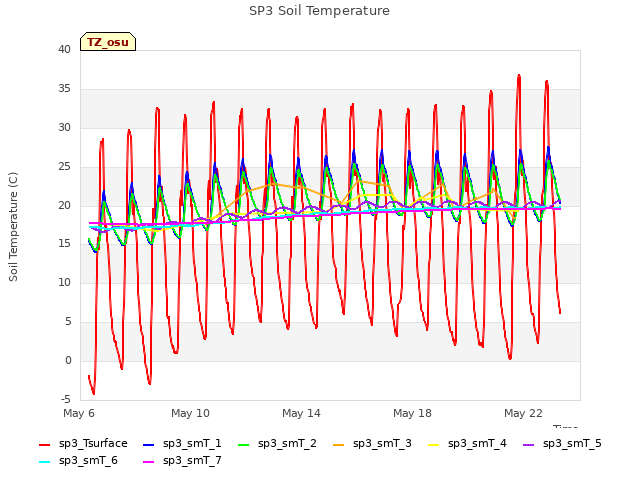This screenshot has width=640, height=480.
Task: Click the -5 y-axis tick label
Action: tap(66, 399)
